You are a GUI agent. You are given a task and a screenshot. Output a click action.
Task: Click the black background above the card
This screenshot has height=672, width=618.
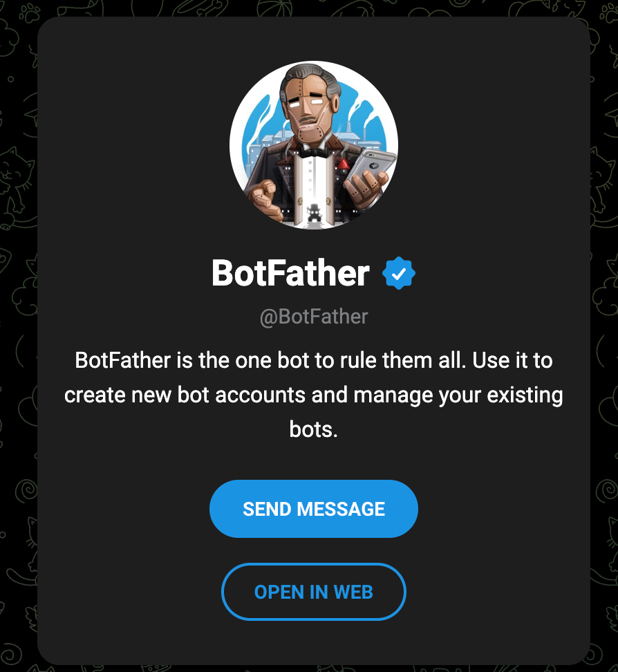pyautogui.click(x=313, y=7)
